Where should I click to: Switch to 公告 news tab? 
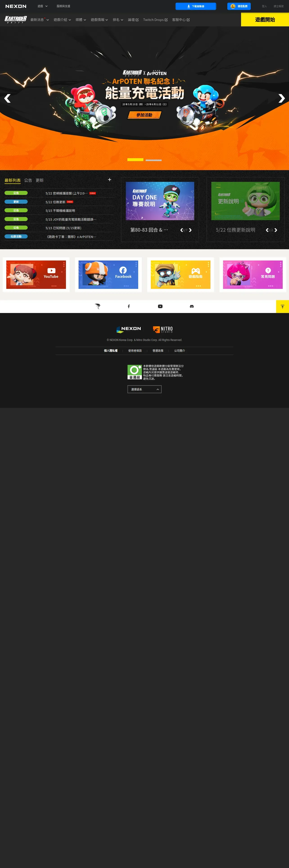28,180
